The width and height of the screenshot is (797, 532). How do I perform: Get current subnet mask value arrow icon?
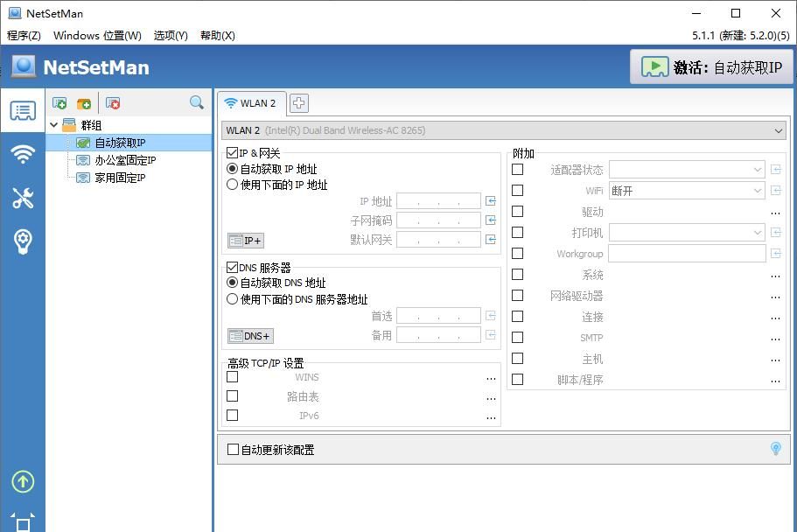click(491, 220)
